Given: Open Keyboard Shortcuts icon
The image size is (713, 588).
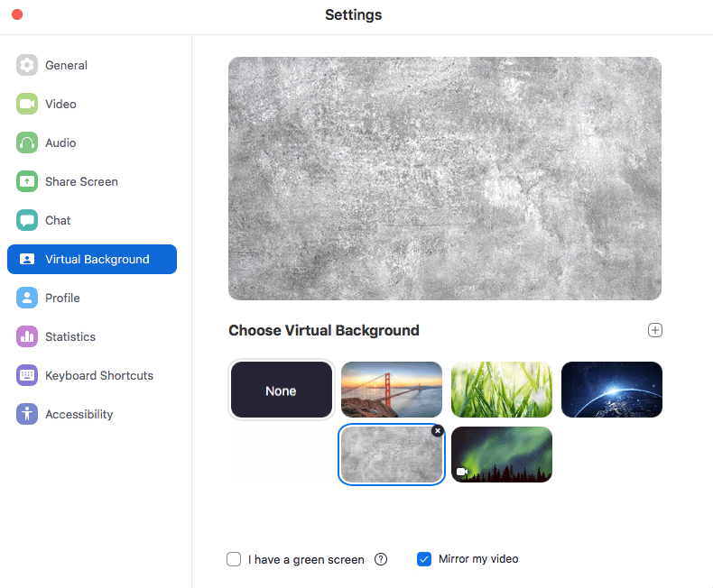Looking at the screenshot, I should tap(27, 375).
